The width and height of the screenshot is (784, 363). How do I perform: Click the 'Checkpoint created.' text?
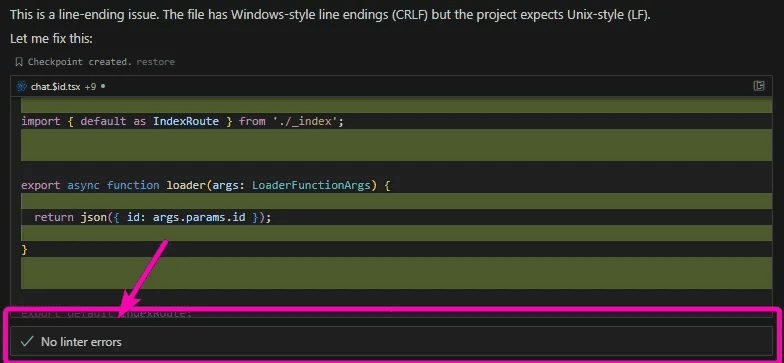coord(80,62)
